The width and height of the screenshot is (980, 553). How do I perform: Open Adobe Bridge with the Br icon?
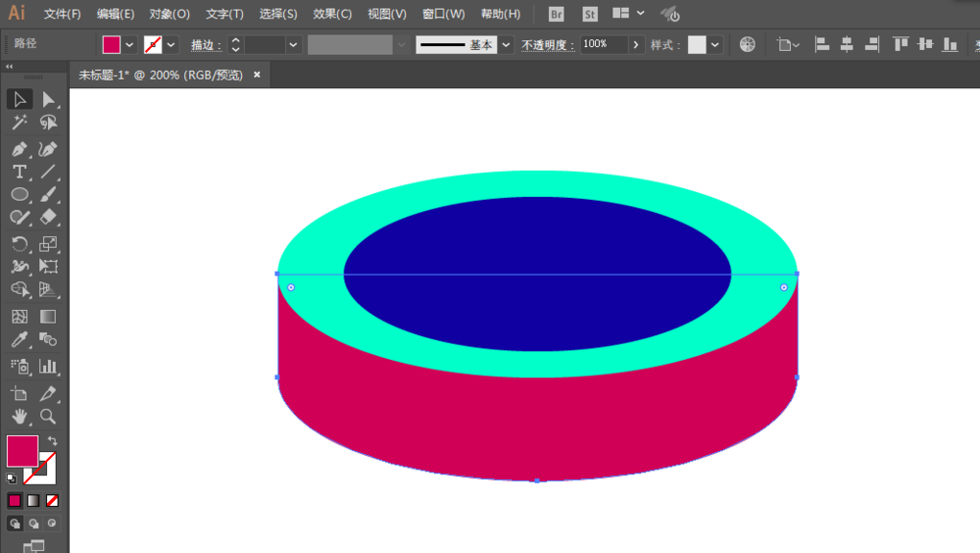(557, 14)
